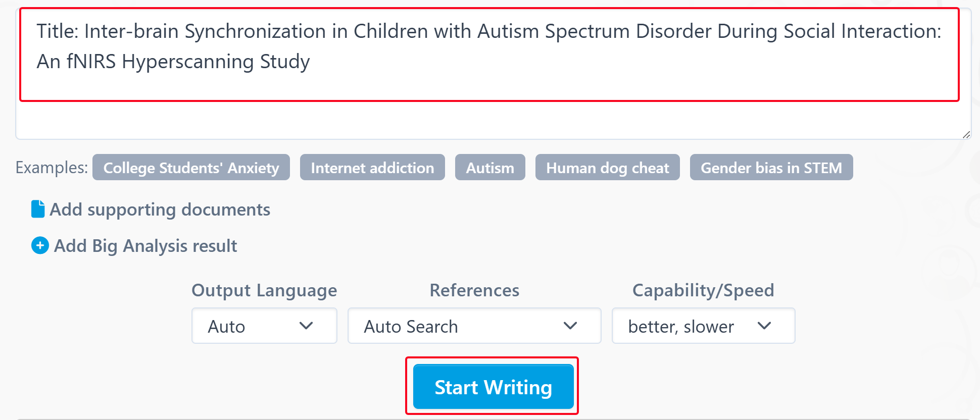Open the Output Language 'Auto' dropdown
The image size is (980, 420).
point(264,326)
